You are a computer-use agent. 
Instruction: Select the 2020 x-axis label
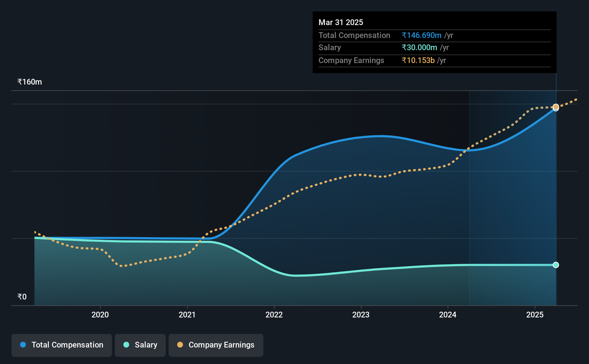coord(100,315)
